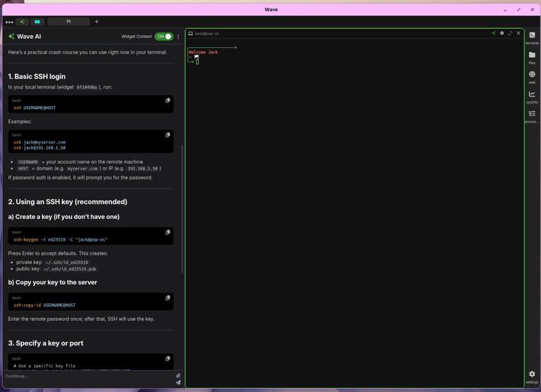Click the Wave AI panel vertical scrollbar

tap(182, 209)
